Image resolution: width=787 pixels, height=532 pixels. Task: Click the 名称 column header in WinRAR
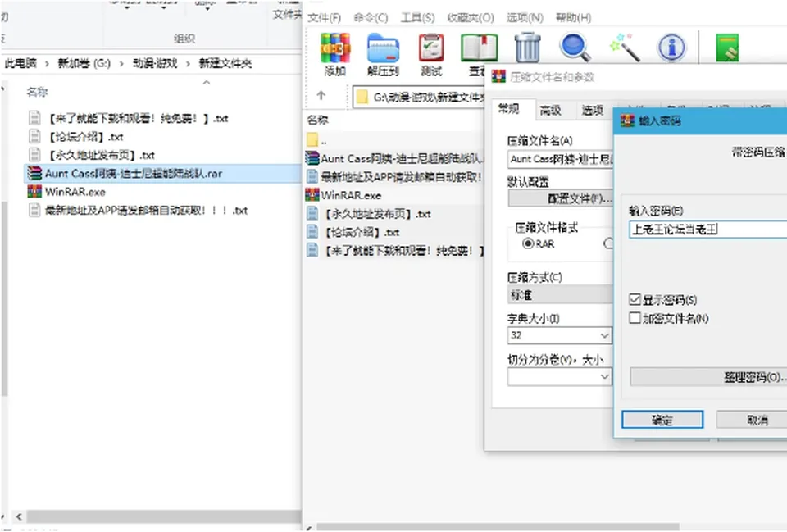318,120
